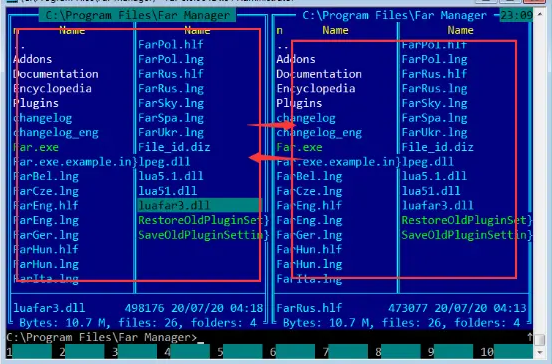The image size is (552, 364).
Task: Select FarEng.hlf in left panel
Action: 46,206
